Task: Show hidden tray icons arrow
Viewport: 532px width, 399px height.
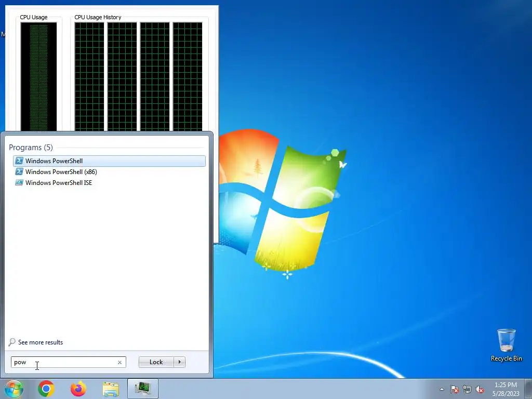Action: click(x=442, y=389)
